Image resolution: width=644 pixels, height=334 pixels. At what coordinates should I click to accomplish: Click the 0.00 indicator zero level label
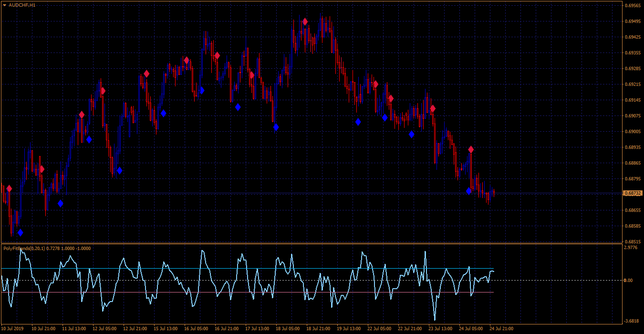point(628,280)
